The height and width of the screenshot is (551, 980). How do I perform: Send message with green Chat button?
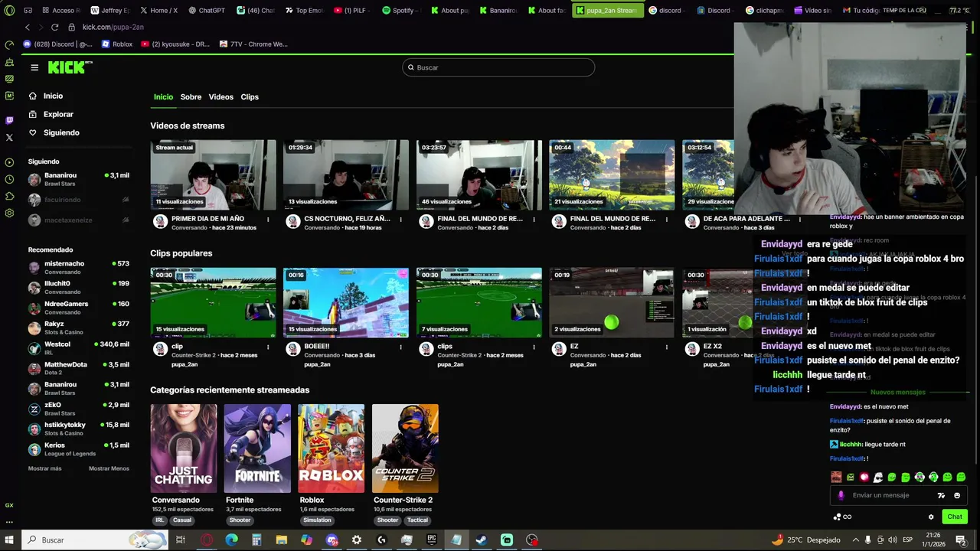[954, 517]
